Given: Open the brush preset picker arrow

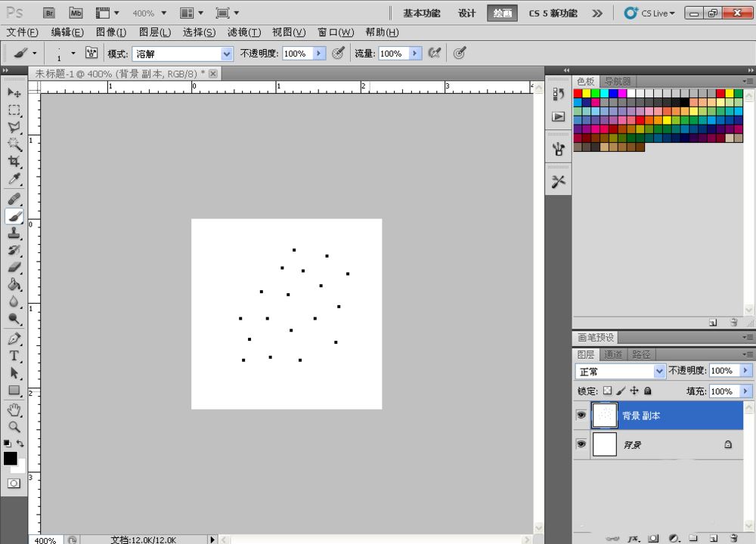Looking at the screenshot, I should click(x=73, y=53).
